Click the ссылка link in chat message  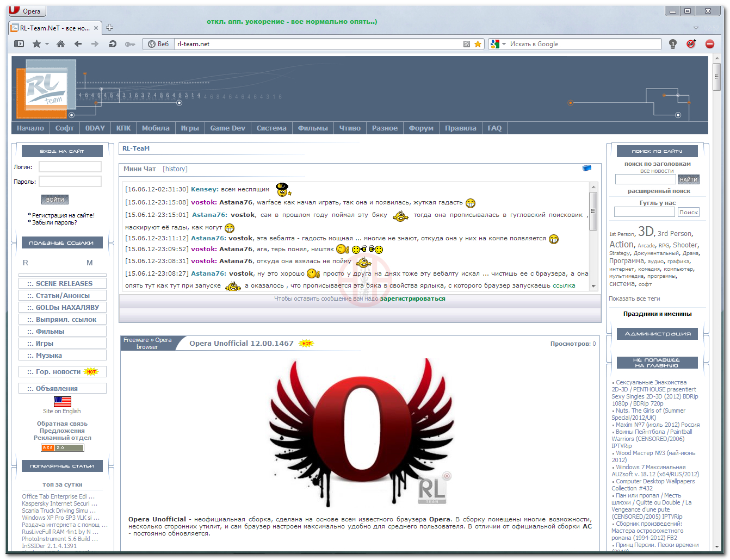pos(564,285)
